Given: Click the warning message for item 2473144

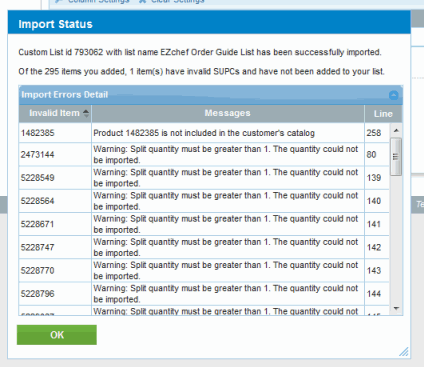Looking at the screenshot, I should click(x=226, y=154).
